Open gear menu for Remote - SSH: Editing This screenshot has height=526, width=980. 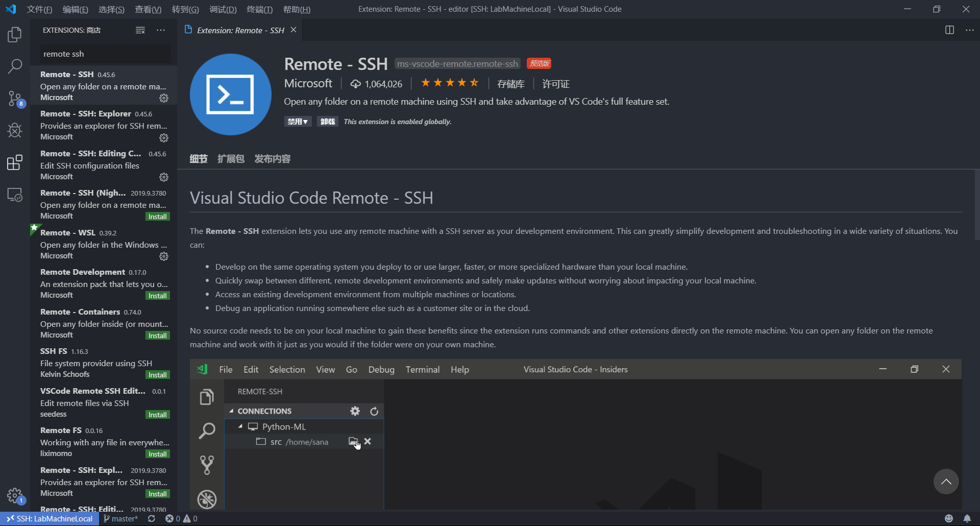164,177
